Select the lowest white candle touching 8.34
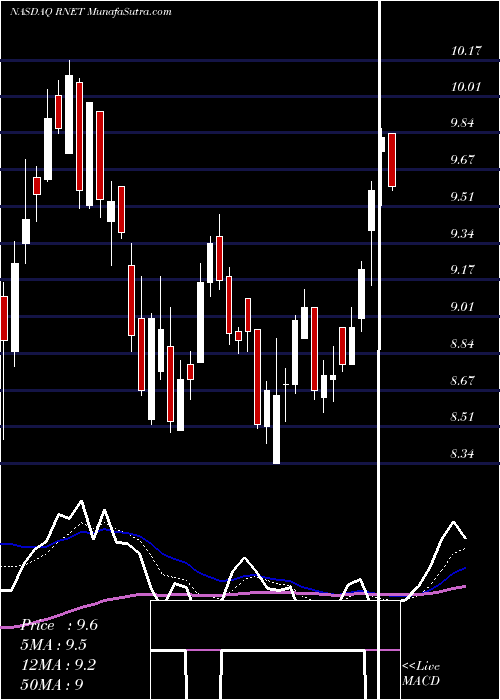The image size is (500, 700). pyautogui.click(x=276, y=402)
